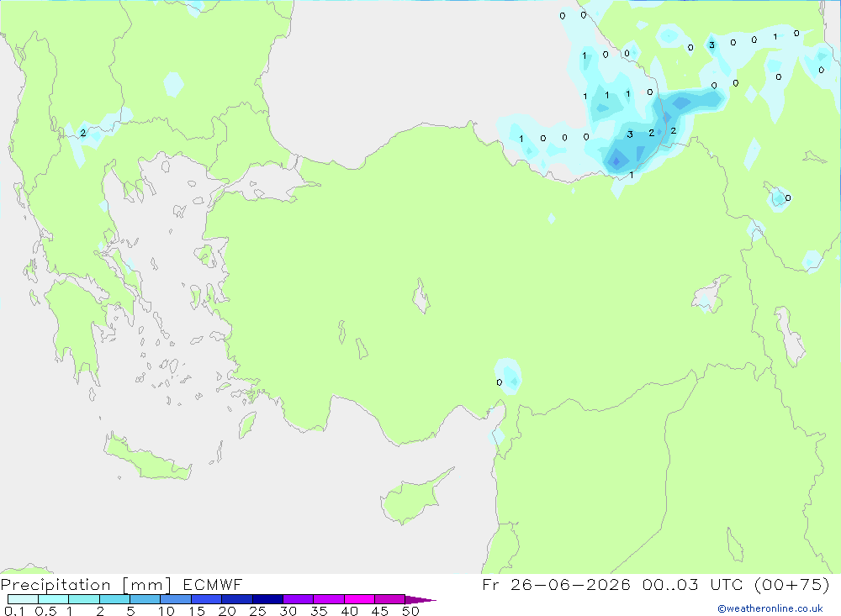Image resolution: width=841 pixels, height=616 pixels.
Task: Select legend swatch between 15 and 20
Action: click(x=206, y=599)
